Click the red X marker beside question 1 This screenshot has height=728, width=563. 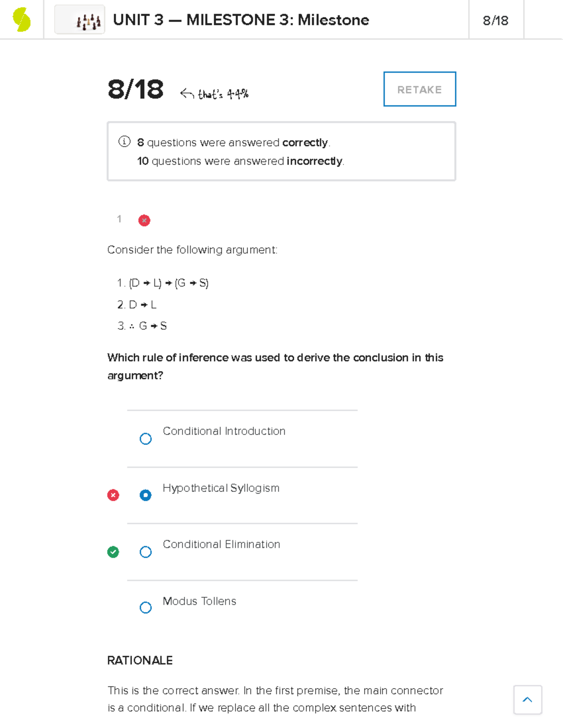pos(144,220)
